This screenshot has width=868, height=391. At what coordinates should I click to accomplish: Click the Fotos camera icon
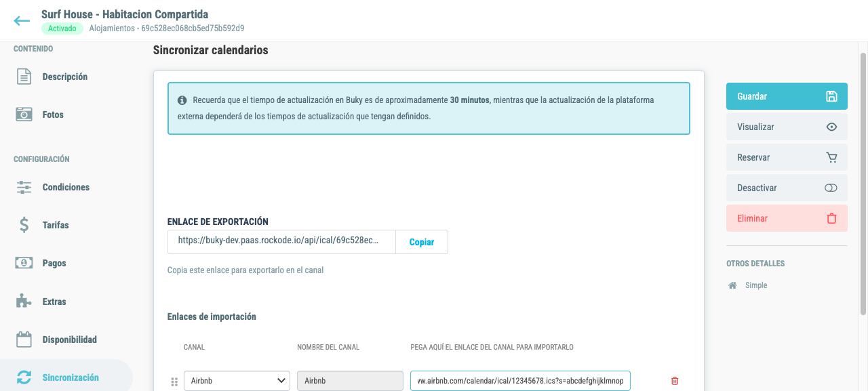click(x=24, y=115)
